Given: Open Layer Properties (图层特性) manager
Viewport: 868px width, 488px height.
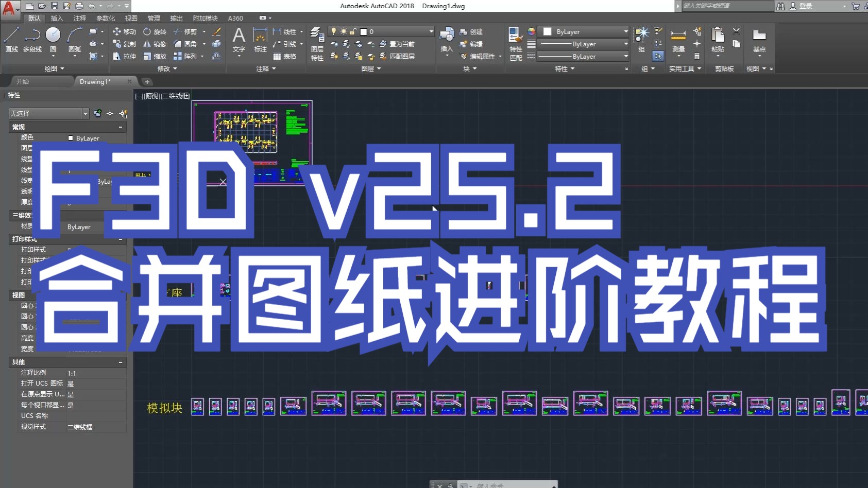Looking at the screenshot, I should pyautogui.click(x=317, y=44).
